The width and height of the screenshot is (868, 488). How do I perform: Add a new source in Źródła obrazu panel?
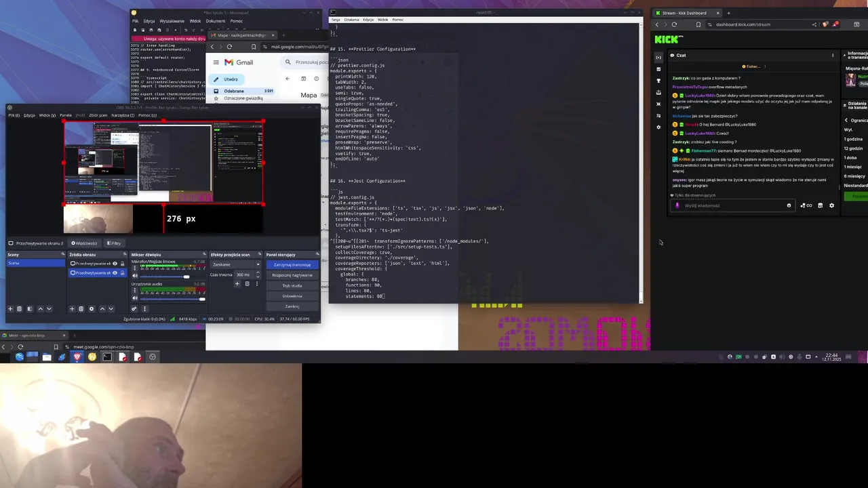click(72, 309)
